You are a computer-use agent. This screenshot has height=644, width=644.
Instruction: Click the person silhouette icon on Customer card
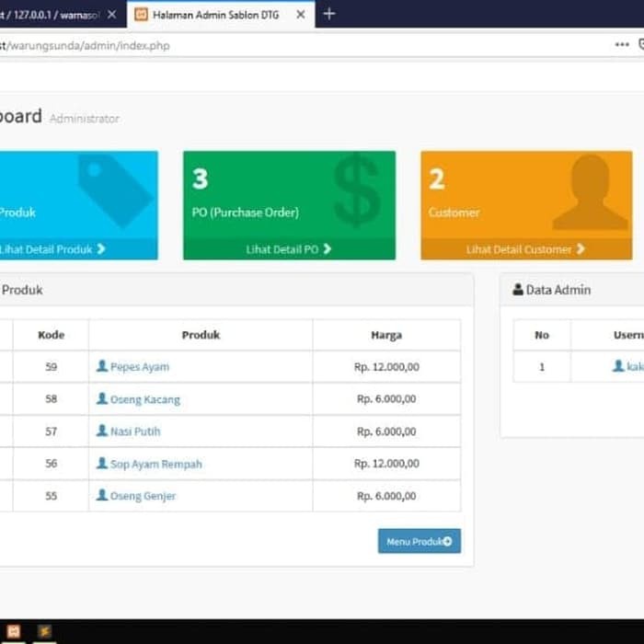point(590,192)
